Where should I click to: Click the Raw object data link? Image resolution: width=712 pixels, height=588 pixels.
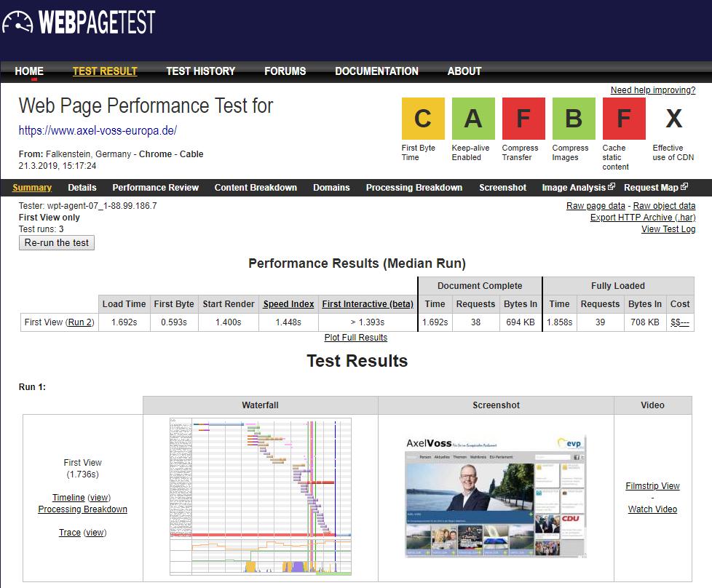point(665,206)
